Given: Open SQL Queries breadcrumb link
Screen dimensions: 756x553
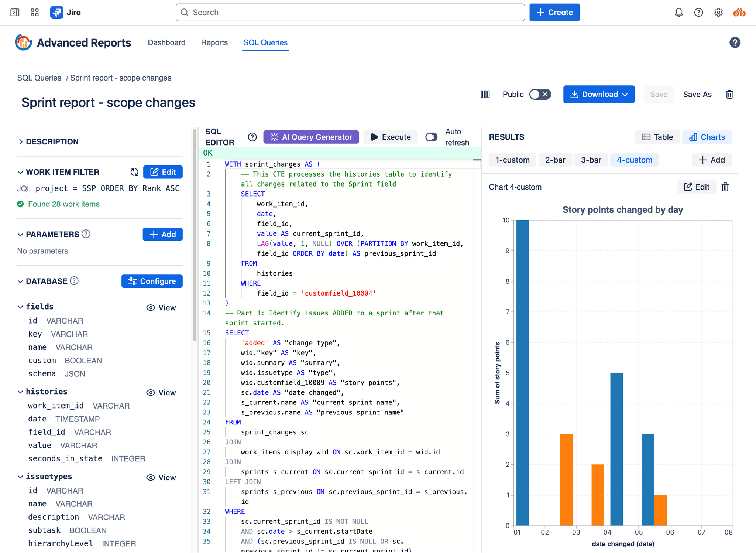Looking at the screenshot, I should click(39, 78).
